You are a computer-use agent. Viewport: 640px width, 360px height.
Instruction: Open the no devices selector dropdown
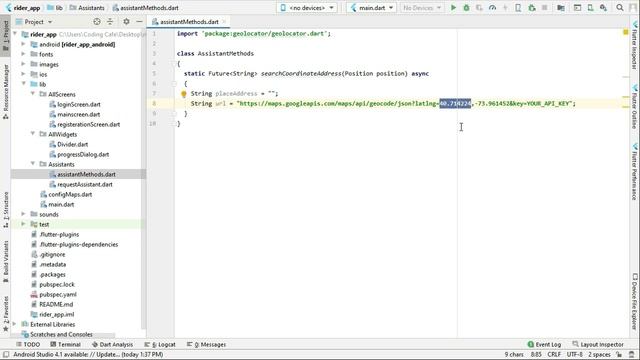307,8
